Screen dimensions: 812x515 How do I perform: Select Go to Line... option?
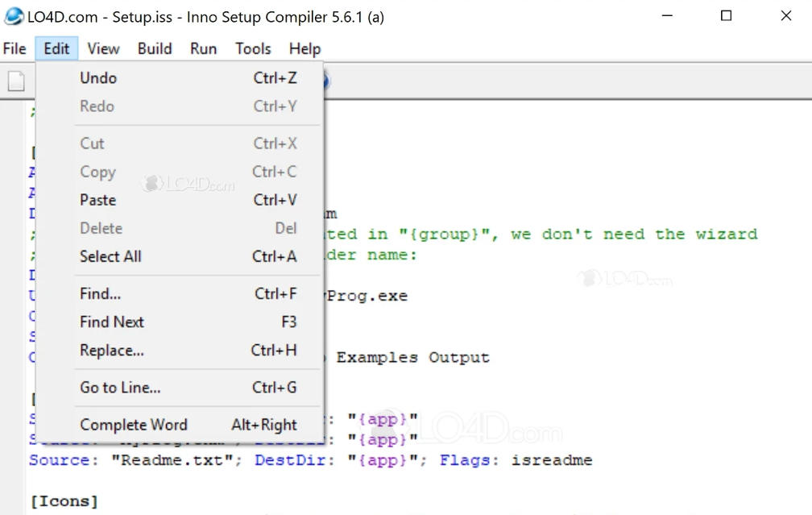[120, 388]
